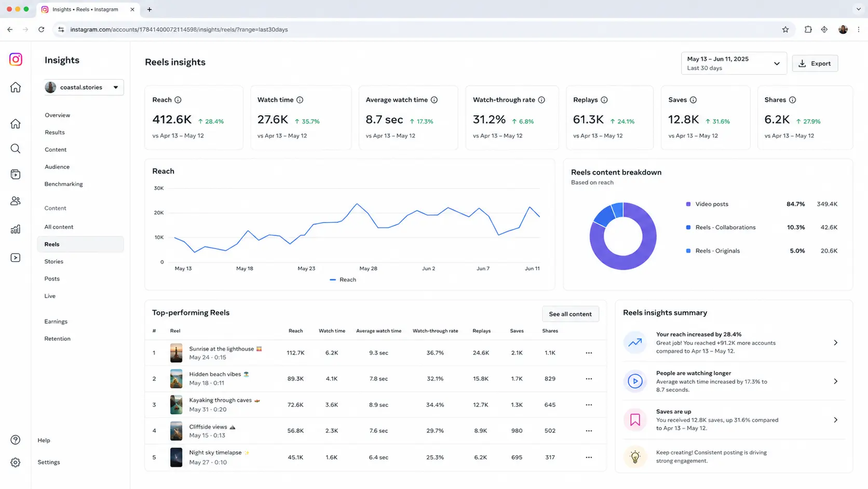Click info icon beside Replays metric

(x=604, y=100)
